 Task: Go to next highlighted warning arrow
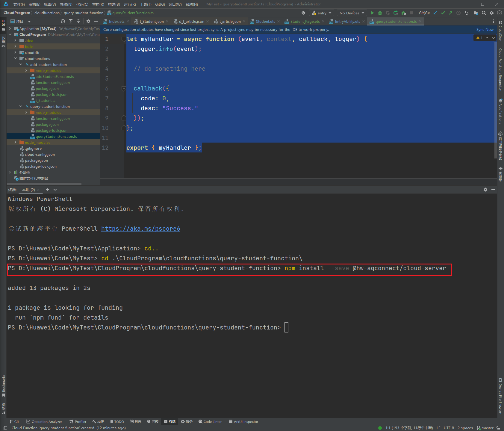494,38
